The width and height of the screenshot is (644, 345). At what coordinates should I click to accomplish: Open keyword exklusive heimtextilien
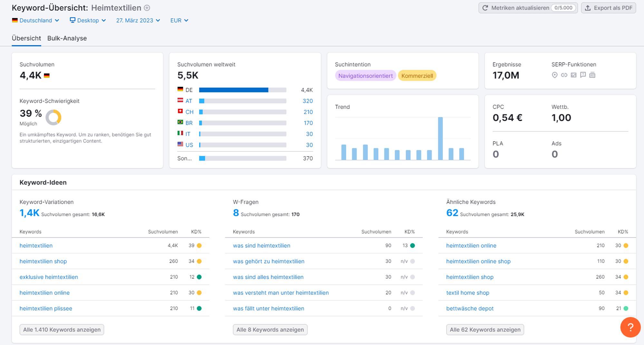(49, 277)
